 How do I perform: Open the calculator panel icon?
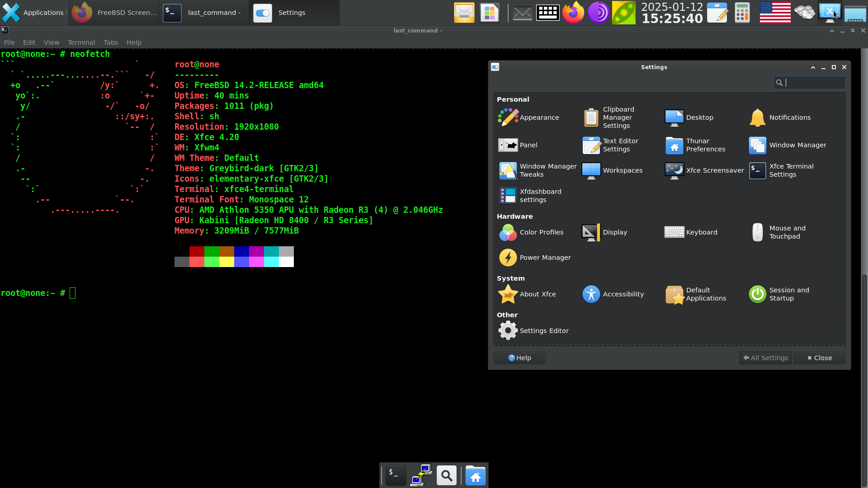(x=742, y=13)
